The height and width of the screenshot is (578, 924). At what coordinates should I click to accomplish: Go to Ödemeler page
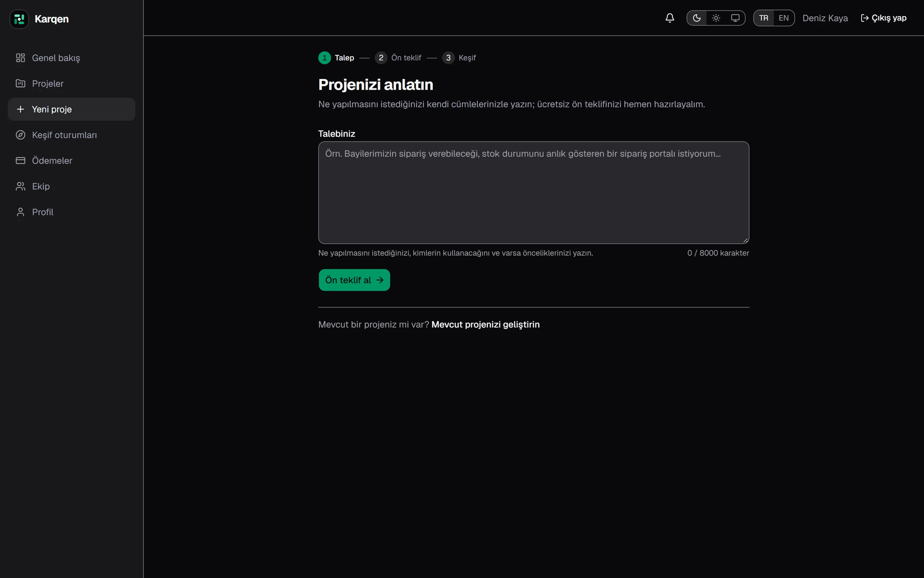coord(72,161)
